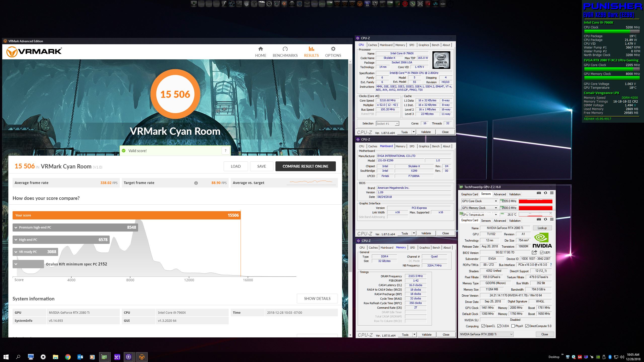Switch to Caches tab in top CPU-Z
The height and width of the screenshot is (362, 644).
372,45
